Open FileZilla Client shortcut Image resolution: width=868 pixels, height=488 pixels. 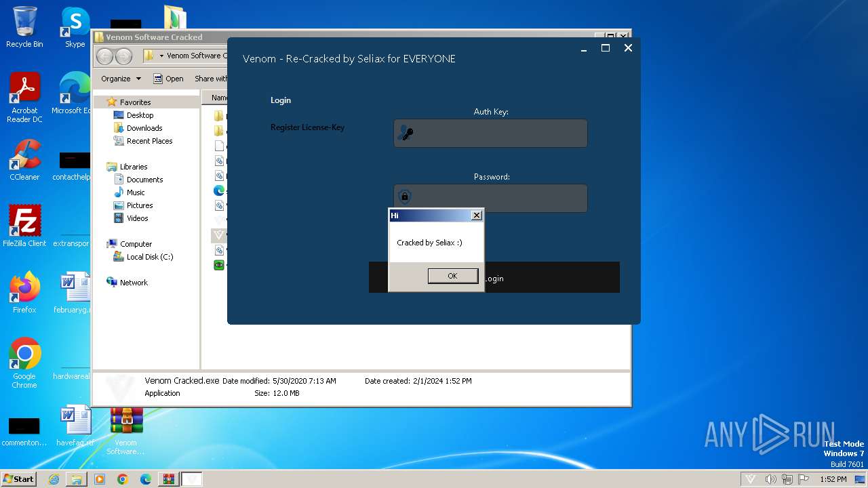(24, 226)
